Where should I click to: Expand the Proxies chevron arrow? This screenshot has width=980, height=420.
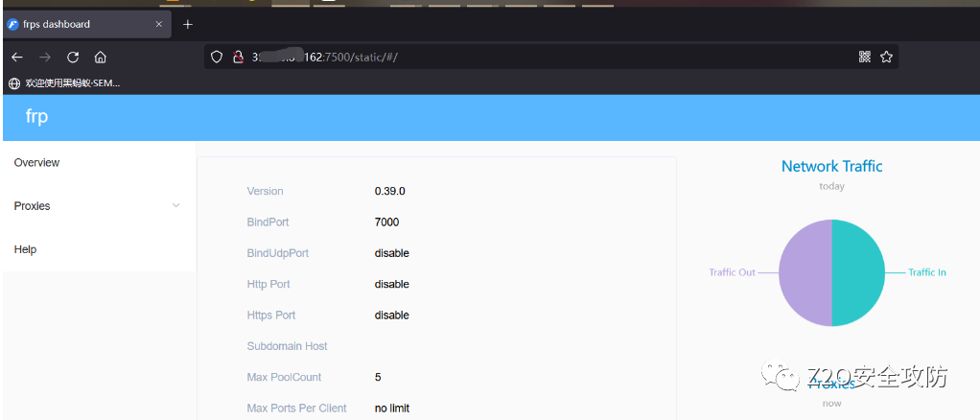click(175, 205)
